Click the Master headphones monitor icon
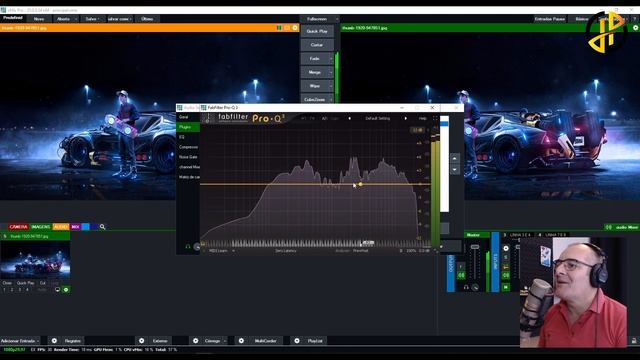Screen dimensions: 640x360 466,287
